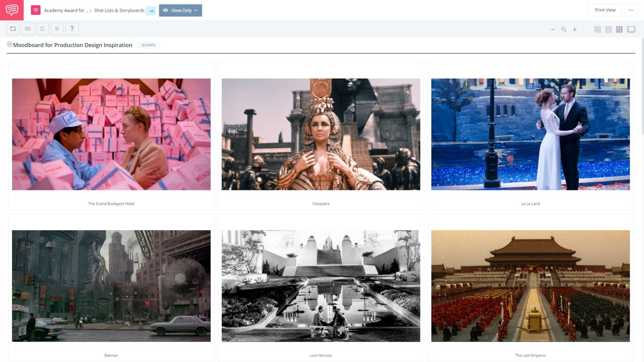The height and width of the screenshot is (362, 644).
Task: Click the Lost Horizon caption
Action: [x=321, y=355]
